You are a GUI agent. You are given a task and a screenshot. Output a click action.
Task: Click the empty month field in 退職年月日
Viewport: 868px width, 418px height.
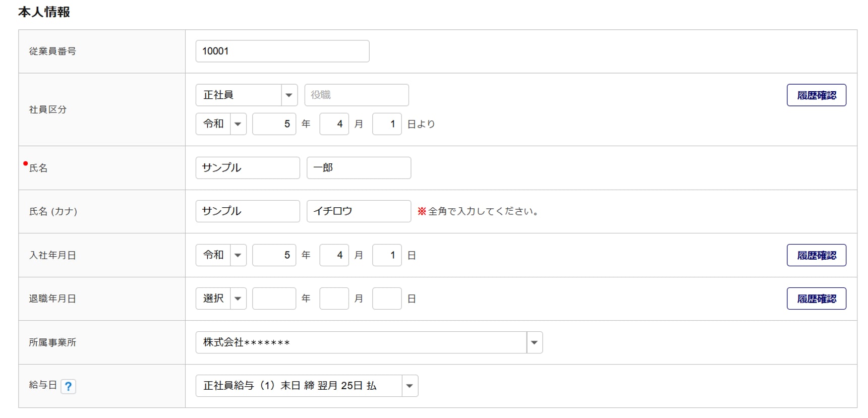click(334, 298)
